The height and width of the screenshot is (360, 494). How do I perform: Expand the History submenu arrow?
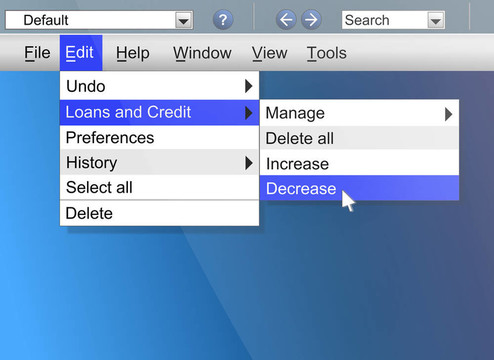(x=249, y=163)
